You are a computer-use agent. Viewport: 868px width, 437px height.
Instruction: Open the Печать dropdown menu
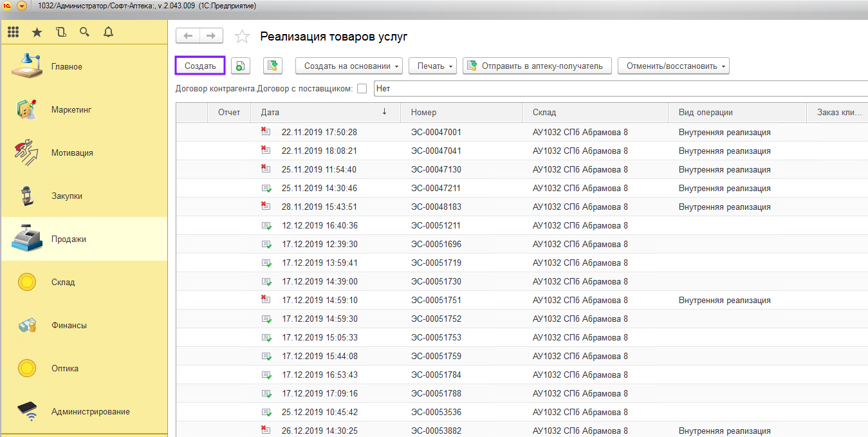click(x=432, y=66)
